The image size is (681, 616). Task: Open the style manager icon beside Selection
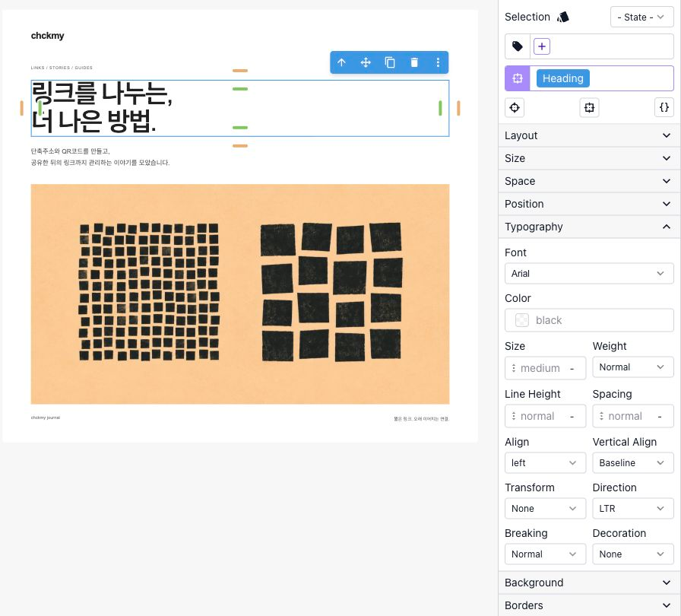[x=563, y=17]
